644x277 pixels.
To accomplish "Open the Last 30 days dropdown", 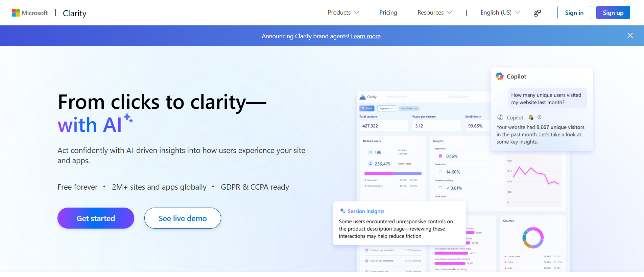I will 409,108.
